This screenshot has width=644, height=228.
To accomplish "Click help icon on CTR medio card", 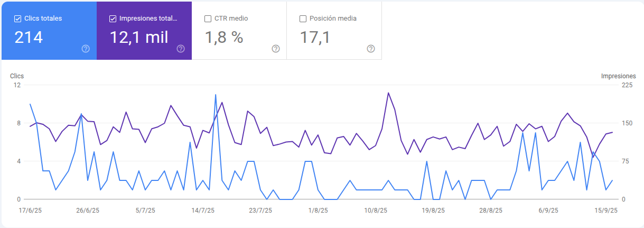I will [x=276, y=49].
